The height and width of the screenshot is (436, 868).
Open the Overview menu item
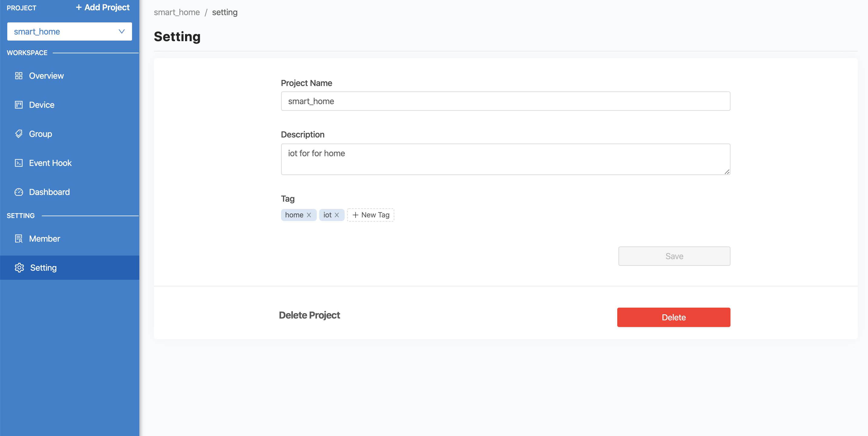coord(70,76)
